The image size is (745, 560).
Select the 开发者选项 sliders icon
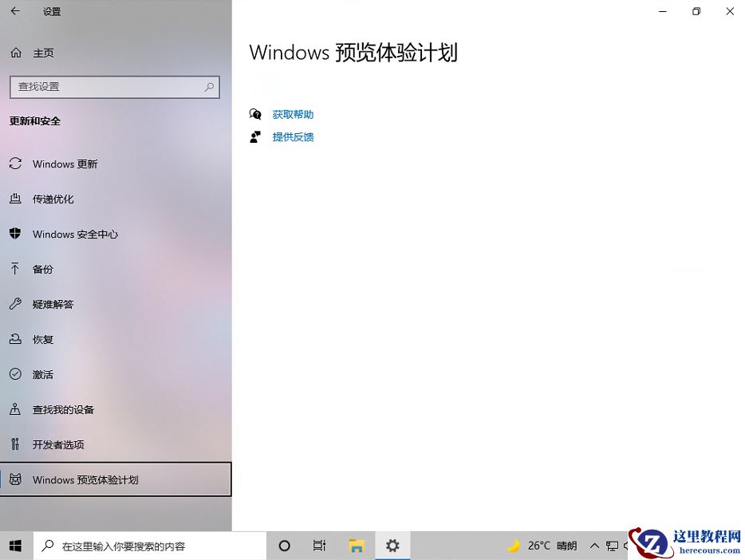[16, 444]
